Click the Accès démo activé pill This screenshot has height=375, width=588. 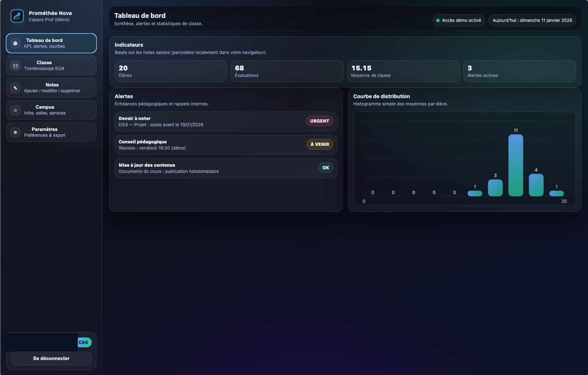(x=459, y=20)
